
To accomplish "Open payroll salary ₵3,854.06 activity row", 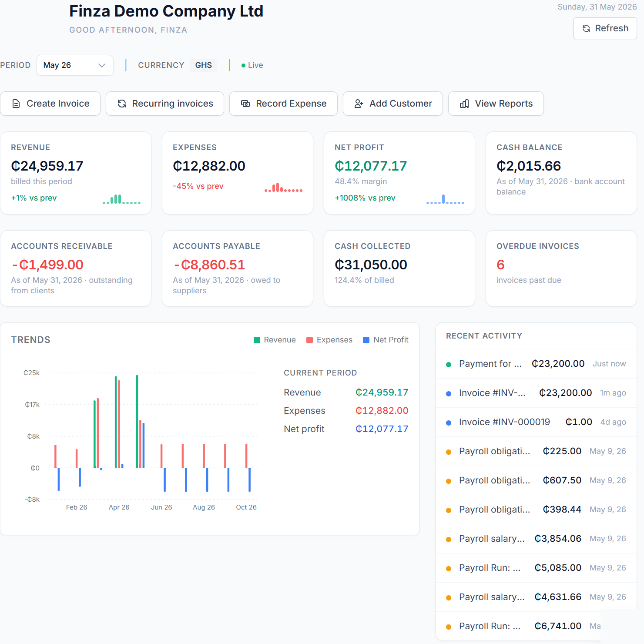I will pos(536,539).
